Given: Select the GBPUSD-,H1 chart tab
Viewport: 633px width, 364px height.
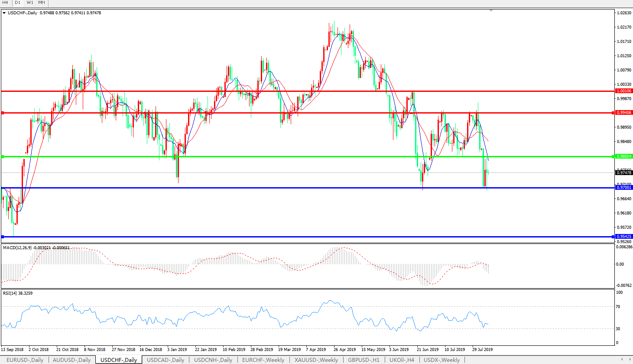Looking at the screenshot, I should pyautogui.click(x=364, y=360).
